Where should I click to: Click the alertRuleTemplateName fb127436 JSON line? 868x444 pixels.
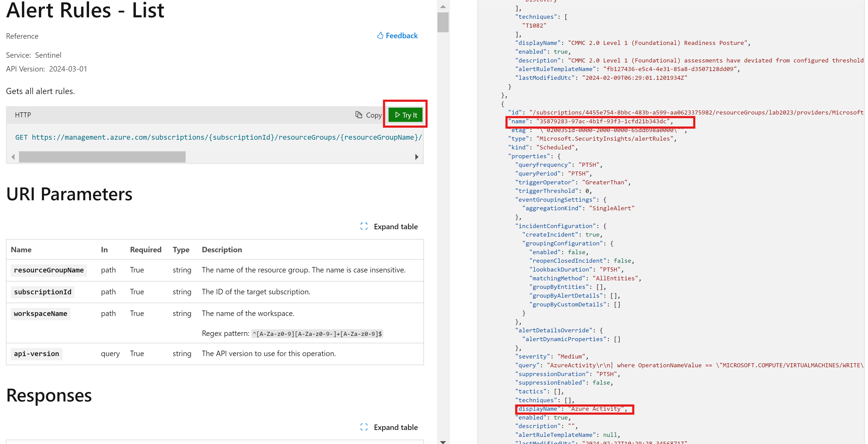[627, 69]
